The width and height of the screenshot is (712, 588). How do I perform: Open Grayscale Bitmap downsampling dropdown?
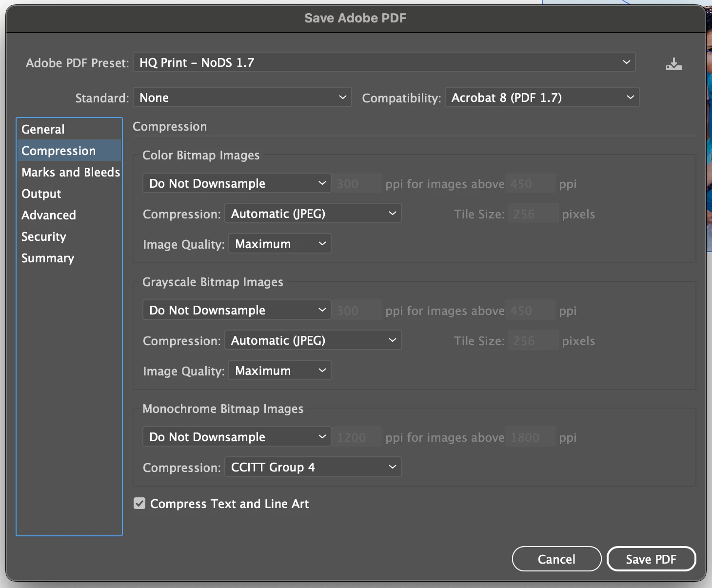(237, 310)
